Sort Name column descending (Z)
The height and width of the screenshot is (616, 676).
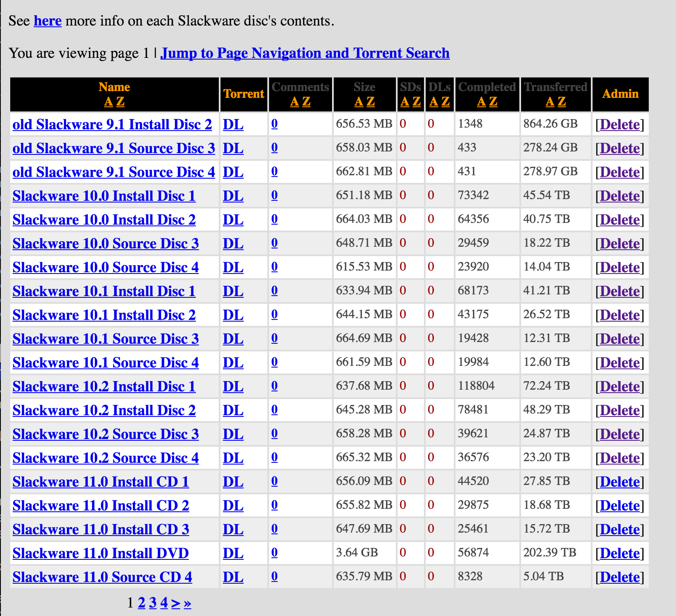pyautogui.click(x=120, y=102)
